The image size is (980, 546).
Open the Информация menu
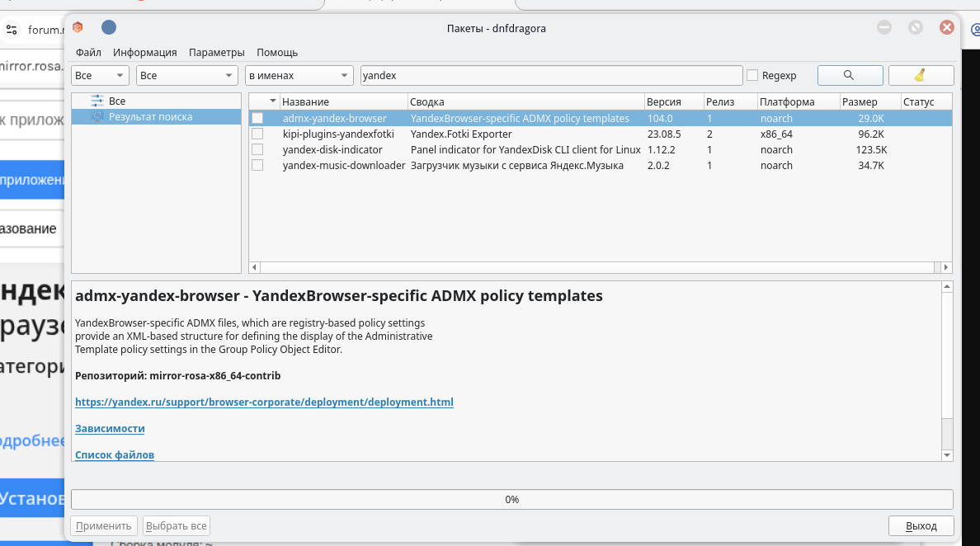(145, 53)
